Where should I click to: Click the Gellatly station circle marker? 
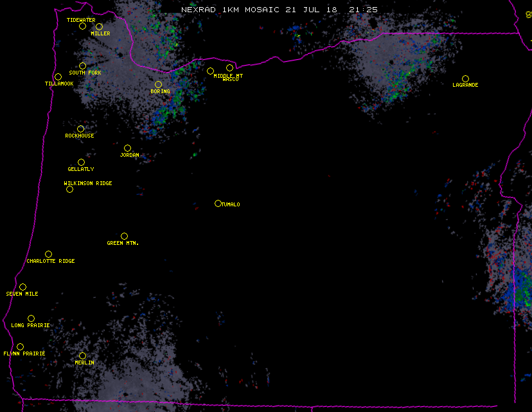[81, 163]
